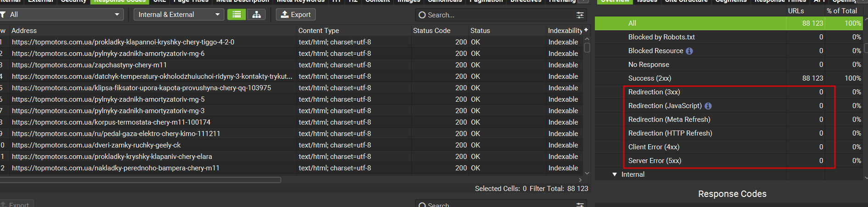Switch to tree view mode
Screen dimensions: 868x207
point(257,15)
